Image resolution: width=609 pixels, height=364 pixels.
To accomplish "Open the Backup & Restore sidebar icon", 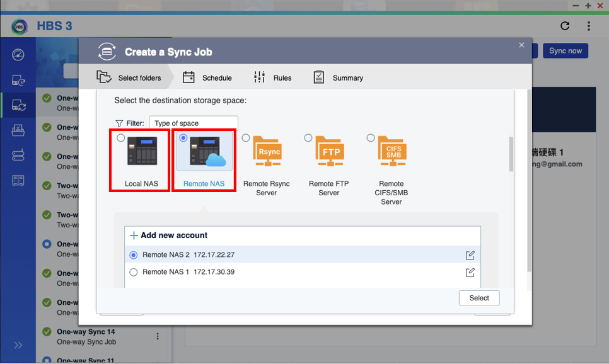I will [x=18, y=81].
